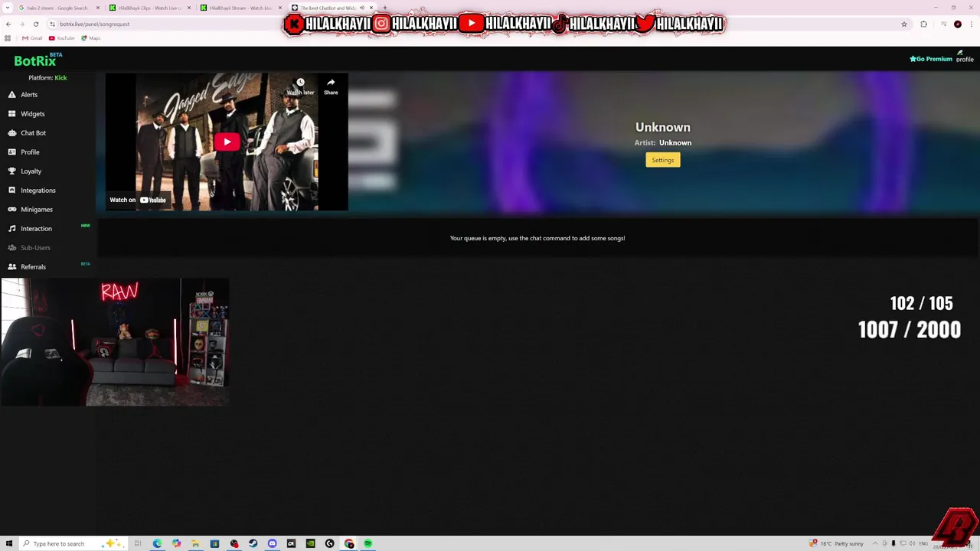Open a new browser tab
980x551 pixels.
coord(385,8)
